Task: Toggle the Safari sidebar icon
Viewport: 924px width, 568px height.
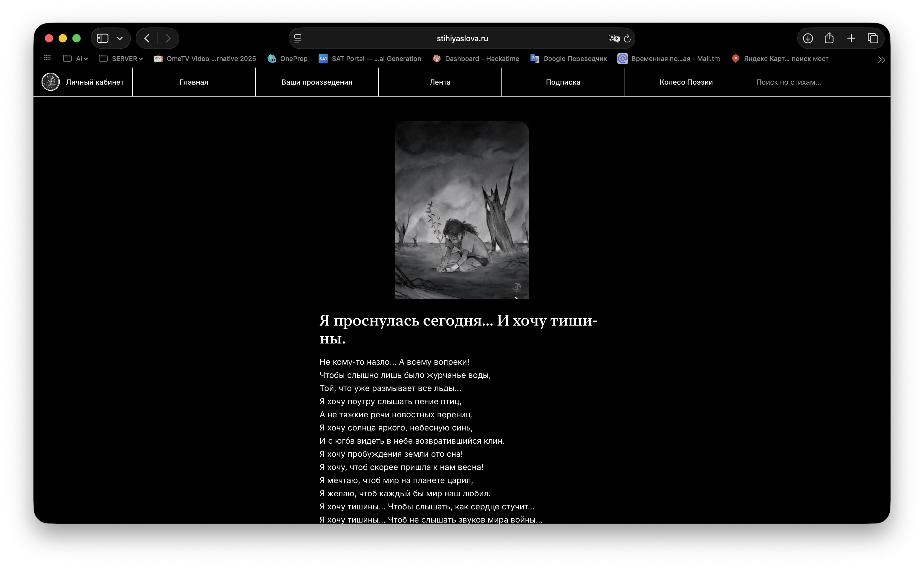Action: pos(103,38)
